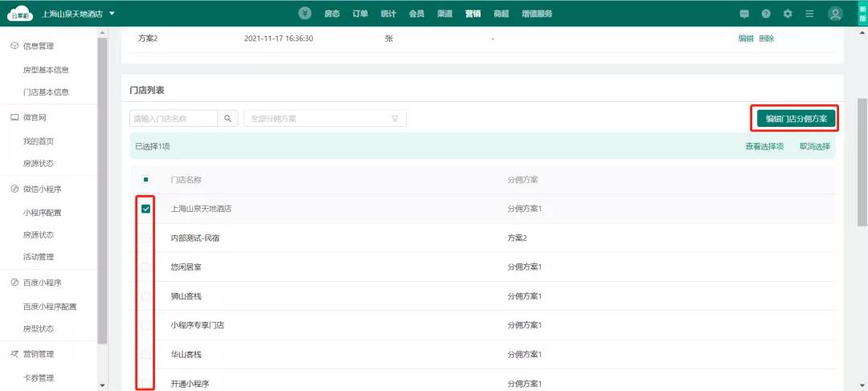Open the 全部分佣方案 filter dropdown
This screenshot has height=391, width=868.
click(325, 118)
